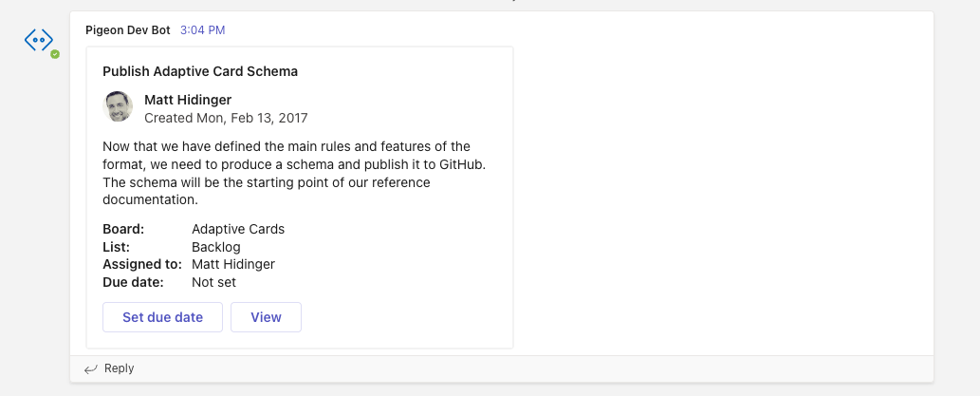The image size is (980, 396).
Task: Click the reply arrow icon
Action: 91,369
